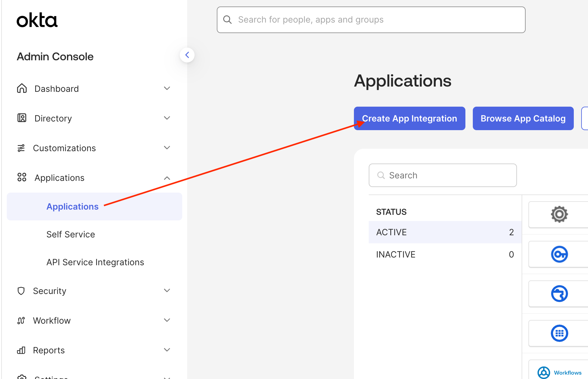The width and height of the screenshot is (588, 379).
Task: Focus the applications Search field
Action: (443, 175)
